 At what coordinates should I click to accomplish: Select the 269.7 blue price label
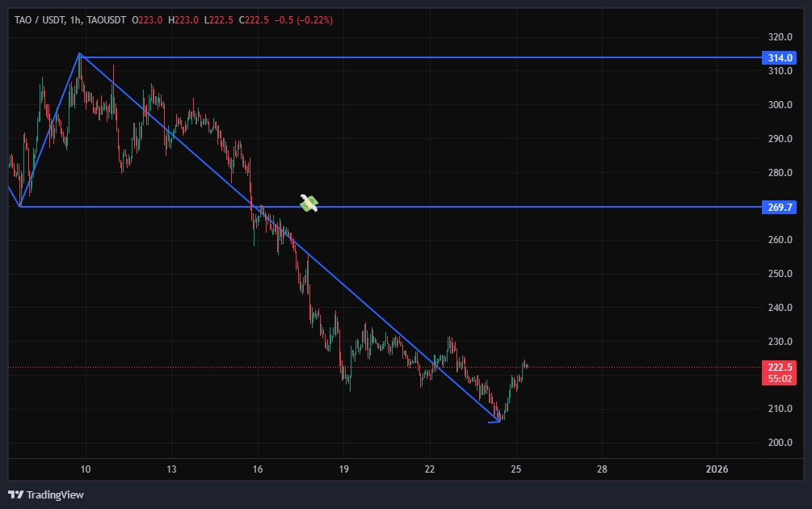[x=779, y=208]
